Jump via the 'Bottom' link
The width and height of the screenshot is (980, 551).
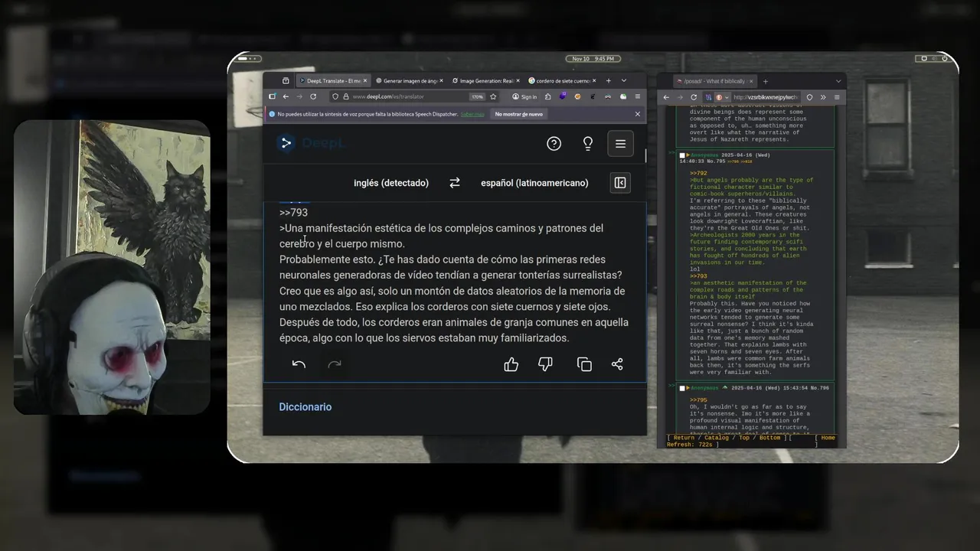point(769,438)
